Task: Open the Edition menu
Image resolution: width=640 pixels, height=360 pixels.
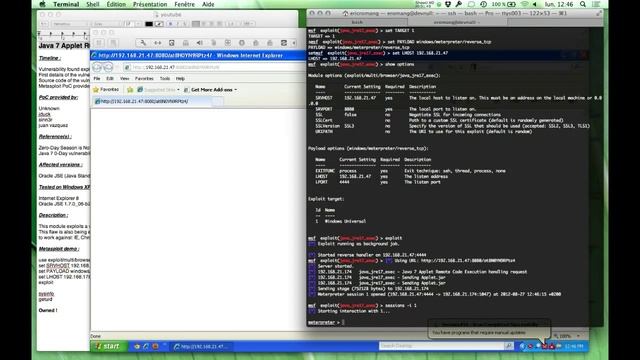Action: [116, 4]
